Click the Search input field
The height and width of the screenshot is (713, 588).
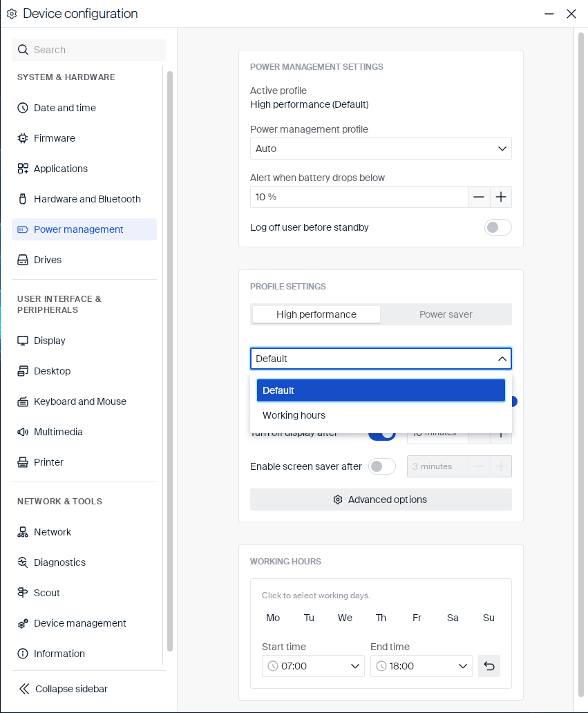coord(88,50)
